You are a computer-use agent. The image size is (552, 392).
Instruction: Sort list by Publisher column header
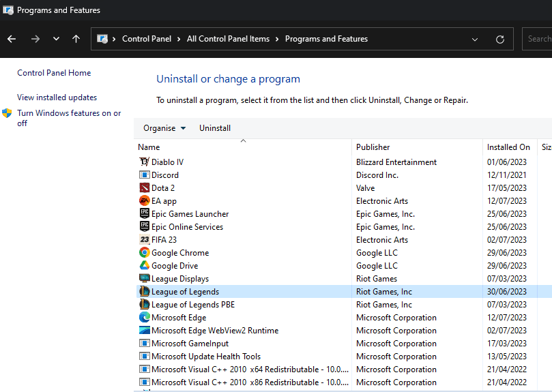point(373,147)
